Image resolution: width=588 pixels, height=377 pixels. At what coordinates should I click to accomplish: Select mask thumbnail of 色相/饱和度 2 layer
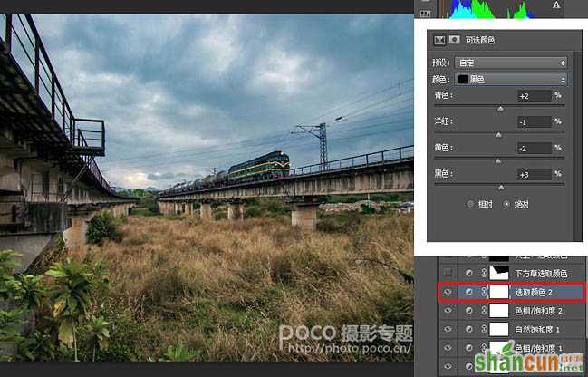(499, 311)
